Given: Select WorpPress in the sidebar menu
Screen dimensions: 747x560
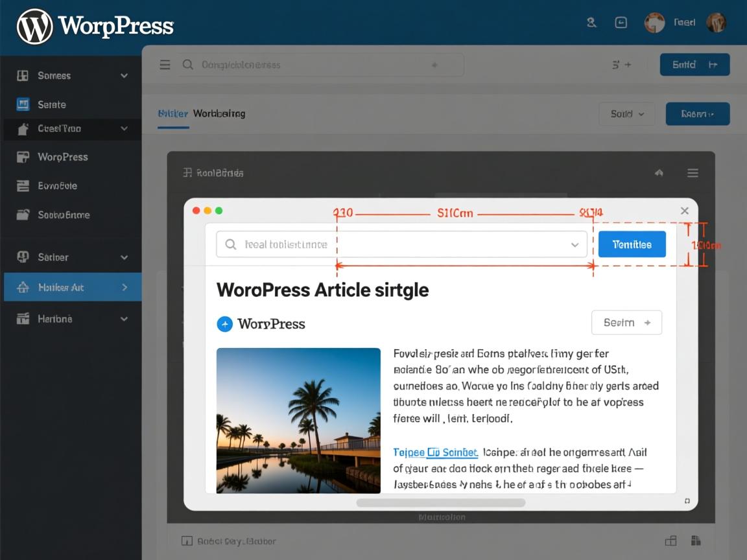Looking at the screenshot, I should tap(62, 157).
